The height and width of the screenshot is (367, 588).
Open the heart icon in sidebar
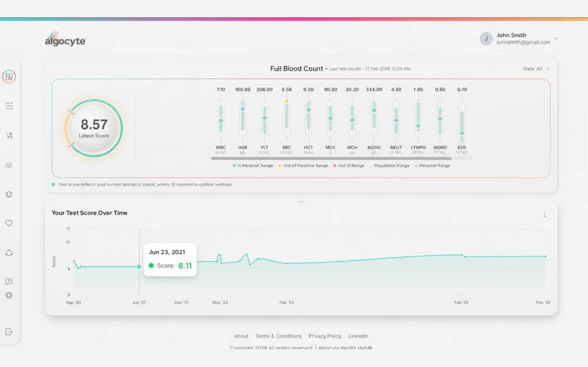click(9, 223)
